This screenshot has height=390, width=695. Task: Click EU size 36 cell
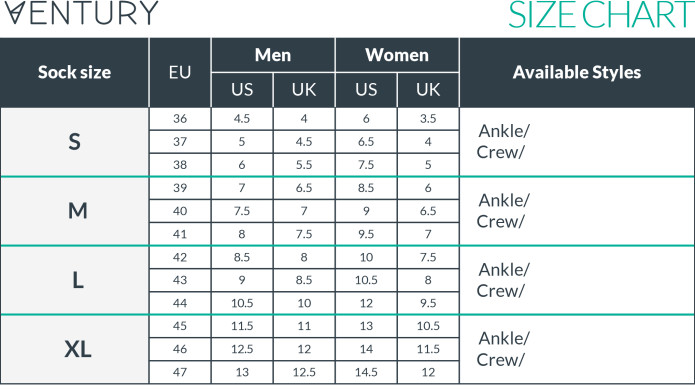[180, 119]
